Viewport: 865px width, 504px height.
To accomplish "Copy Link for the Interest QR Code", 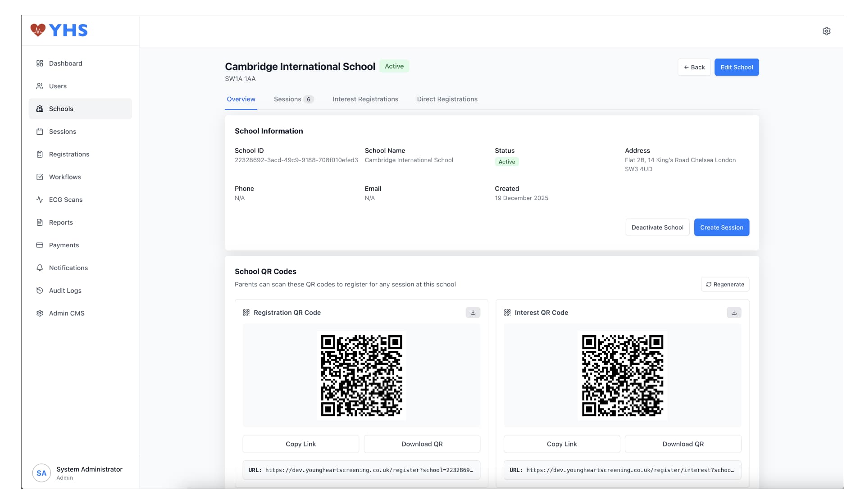I will click(x=562, y=444).
